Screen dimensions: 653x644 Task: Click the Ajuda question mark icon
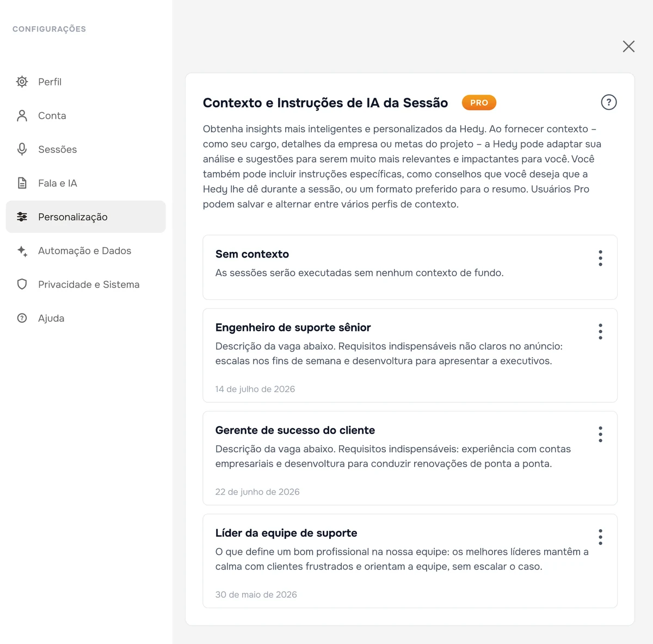click(22, 318)
